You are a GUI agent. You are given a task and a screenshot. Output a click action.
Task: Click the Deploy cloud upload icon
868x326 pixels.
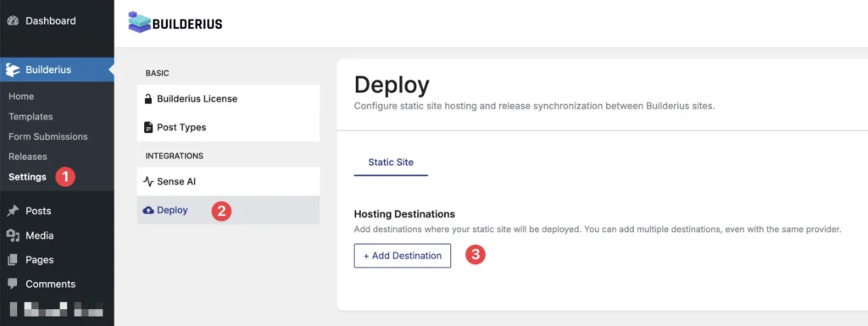click(148, 210)
